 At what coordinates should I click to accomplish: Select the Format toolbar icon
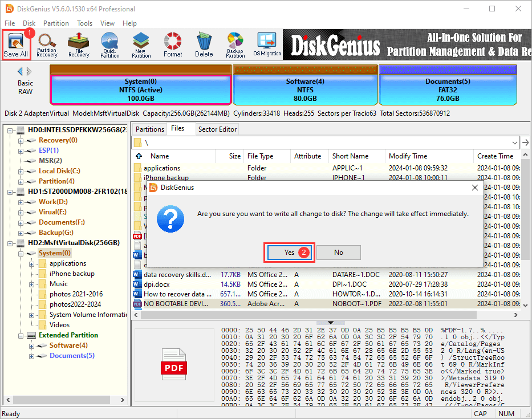pyautogui.click(x=173, y=45)
